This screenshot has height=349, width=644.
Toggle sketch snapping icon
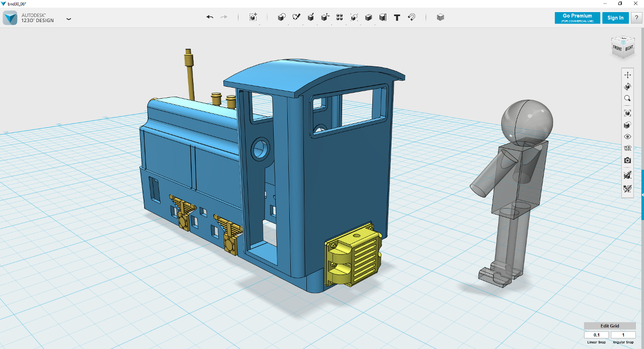click(627, 189)
